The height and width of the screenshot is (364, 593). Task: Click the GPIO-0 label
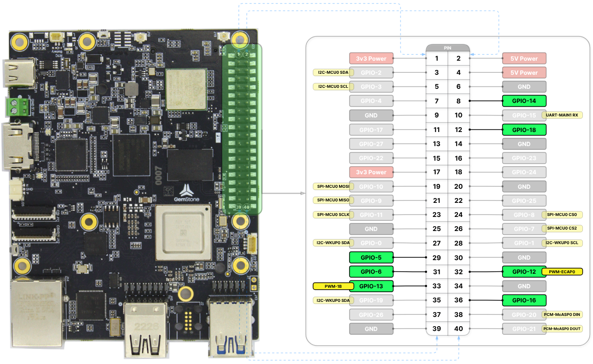[x=371, y=243]
